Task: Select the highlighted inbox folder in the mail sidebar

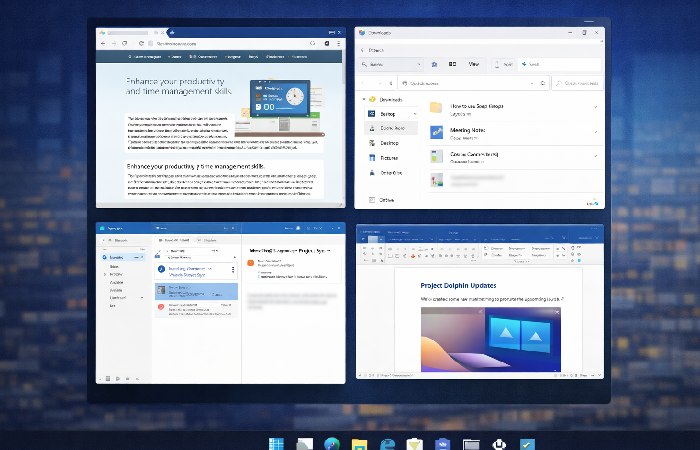Action: tap(122, 257)
